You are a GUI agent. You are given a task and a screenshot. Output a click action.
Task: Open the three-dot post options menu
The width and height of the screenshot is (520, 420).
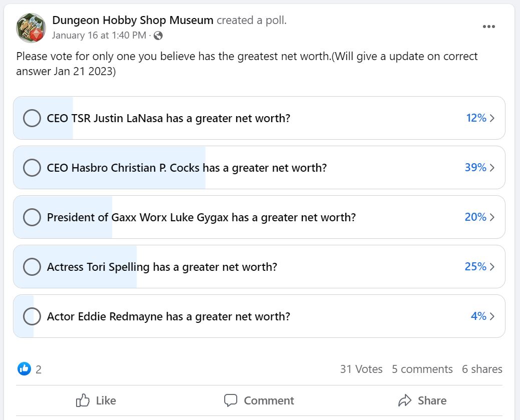coord(488,27)
